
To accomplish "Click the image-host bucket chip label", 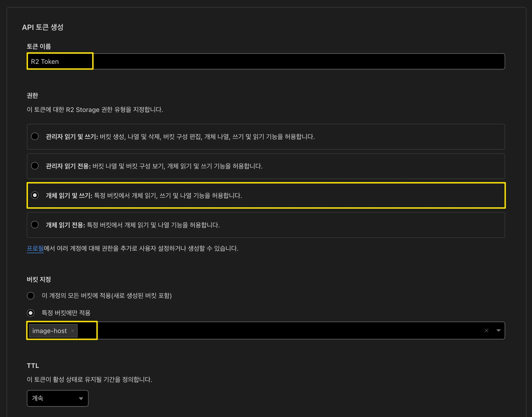I will coord(49,331).
